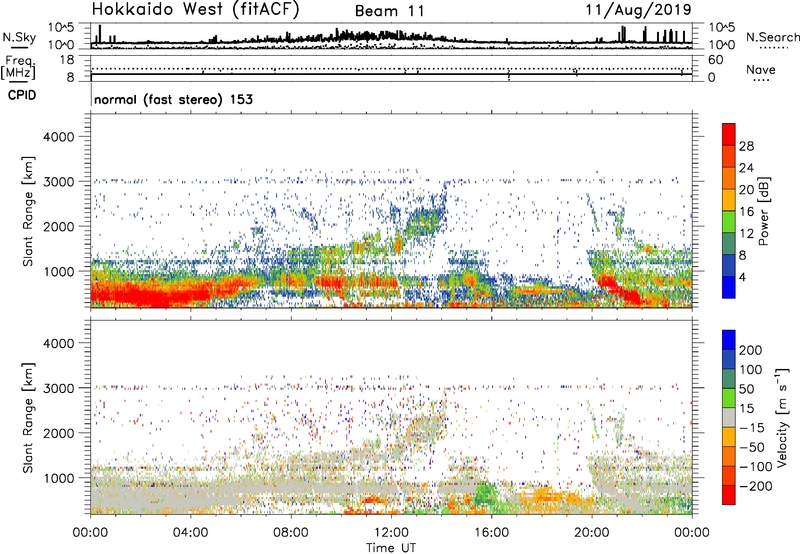Select the N.Sky legend label
Viewport: 800px width, 554px height.
[x=19, y=37]
